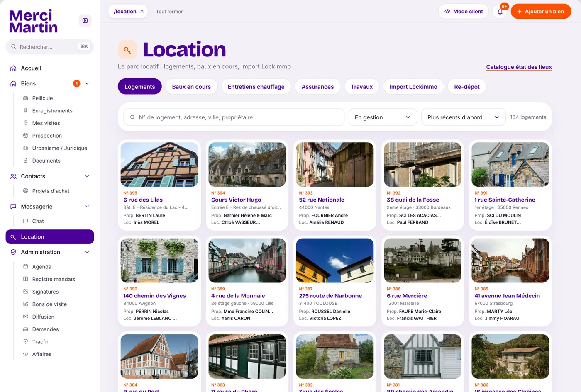
Task: Open Registre mandats book icon entry
Action: [x=26, y=279]
